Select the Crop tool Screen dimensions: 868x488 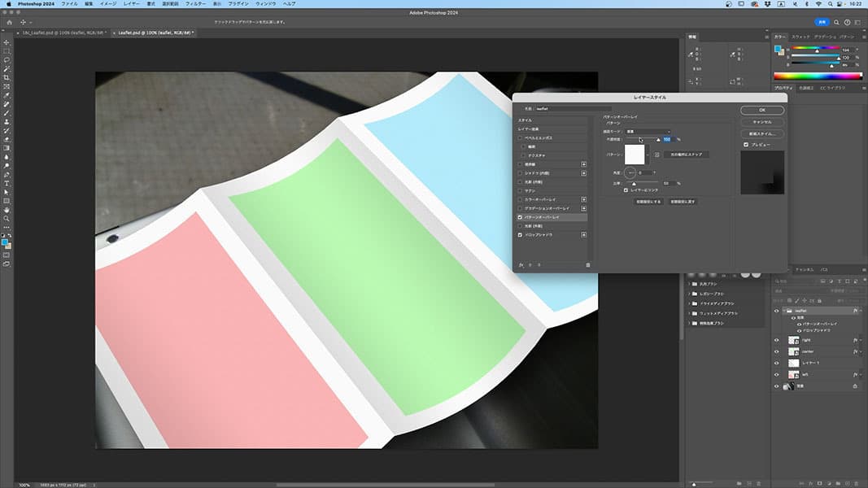(x=7, y=77)
